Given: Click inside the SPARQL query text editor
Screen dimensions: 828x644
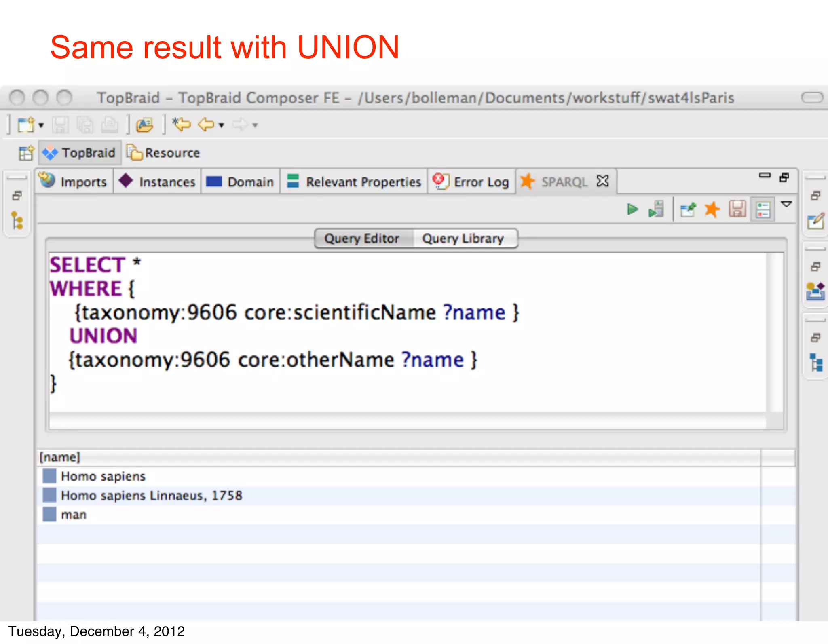Looking at the screenshot, I should point(408,332).
